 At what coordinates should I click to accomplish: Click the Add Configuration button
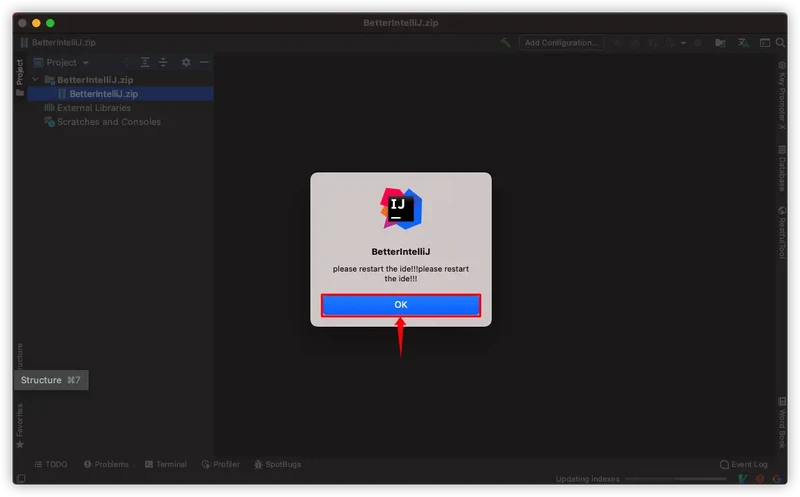[x=561, y=43]
